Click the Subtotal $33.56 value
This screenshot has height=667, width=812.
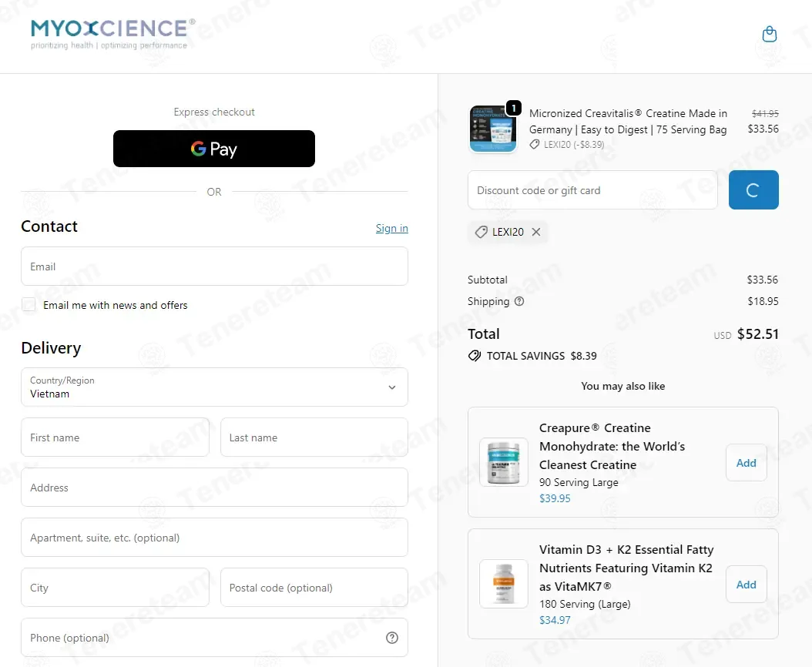[762, 280]
